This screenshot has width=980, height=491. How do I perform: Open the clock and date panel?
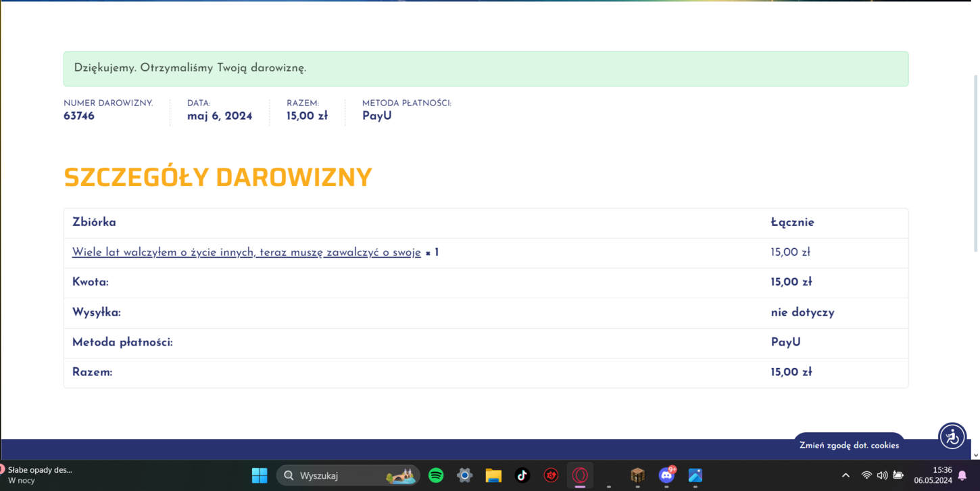pyautogui.click(x=933, y=475)
